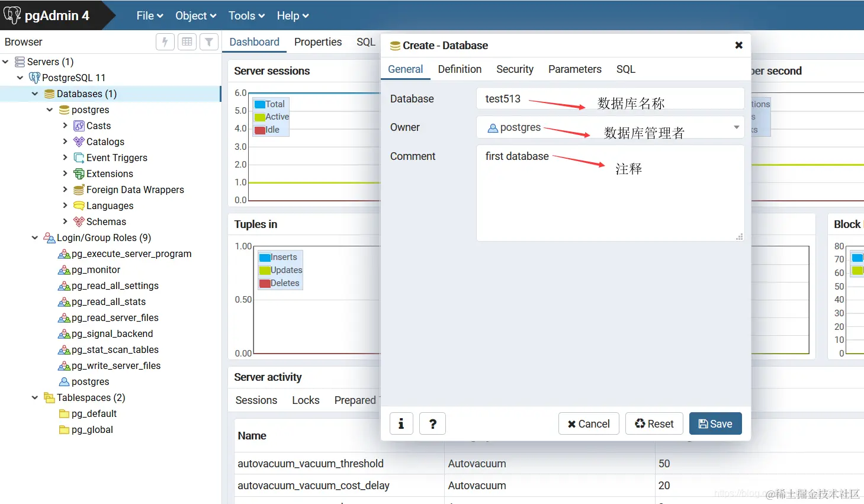Click the info icon in the dialog footer

pyautogui.click(x=401, y=423)
